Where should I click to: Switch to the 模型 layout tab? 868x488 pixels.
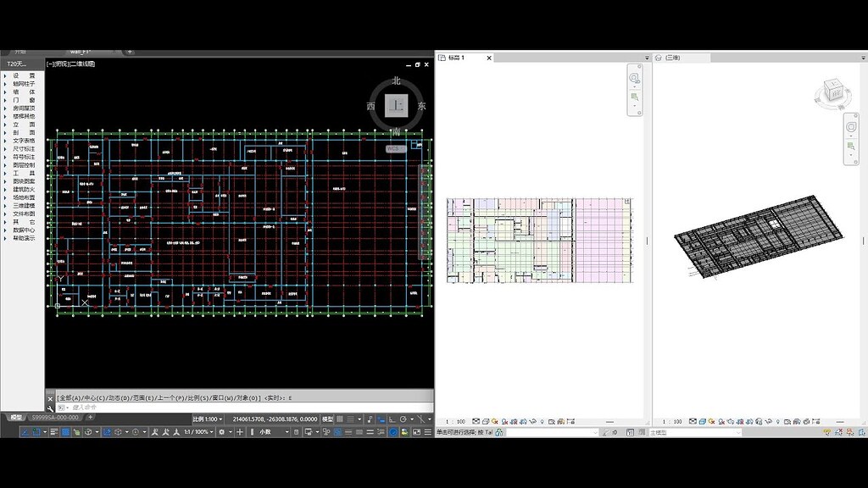(x=15, y=418)
